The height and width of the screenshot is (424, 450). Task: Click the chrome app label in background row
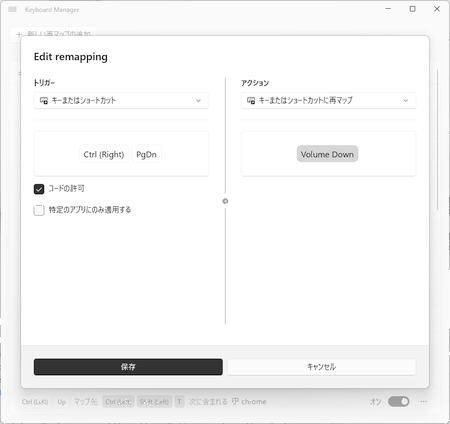254,402
